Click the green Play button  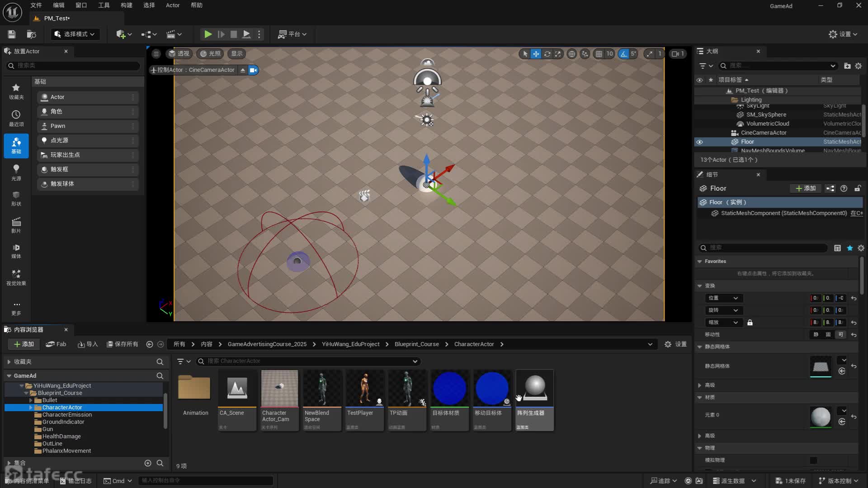click(x=208, y=34)
